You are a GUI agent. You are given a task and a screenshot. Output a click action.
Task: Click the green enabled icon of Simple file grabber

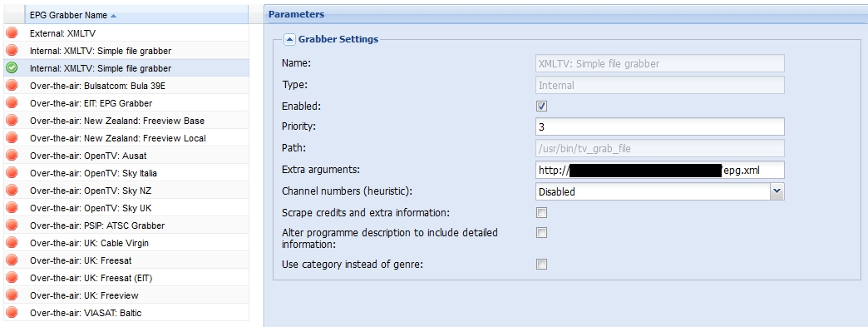(x=12, y=68)
